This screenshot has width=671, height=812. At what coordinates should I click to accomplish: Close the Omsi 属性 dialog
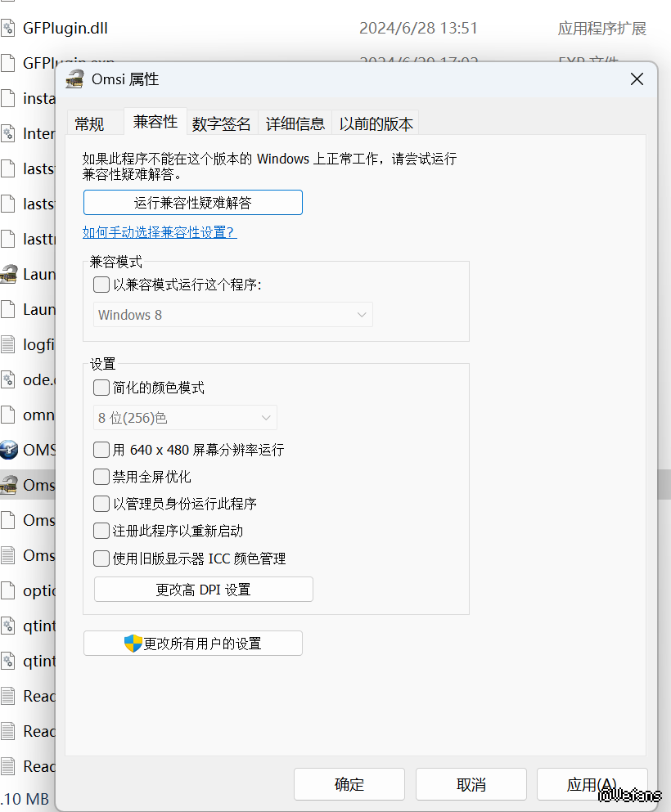tap(637, 79)
